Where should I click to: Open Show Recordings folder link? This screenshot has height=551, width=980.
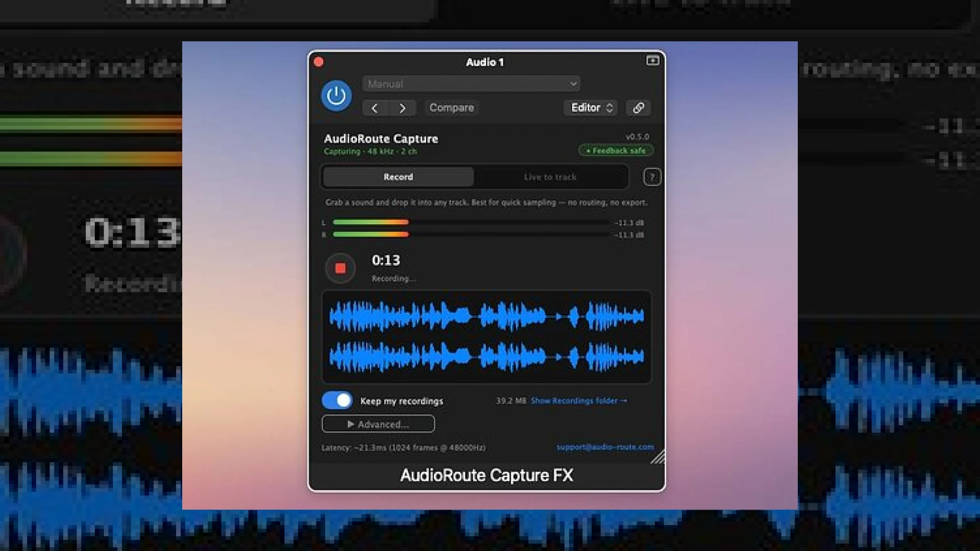579,401
